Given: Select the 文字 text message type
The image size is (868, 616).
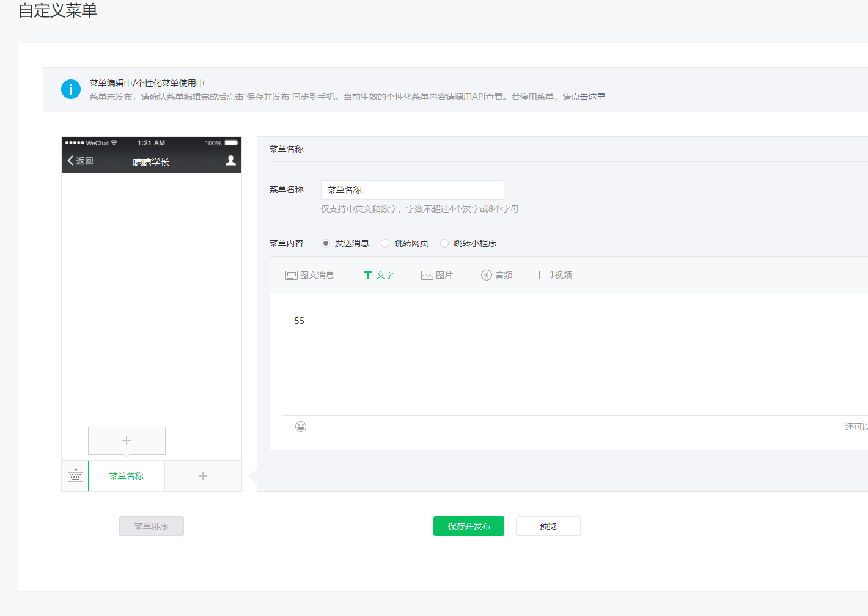Looking at the screenshot, I should (x=378, y=275).
